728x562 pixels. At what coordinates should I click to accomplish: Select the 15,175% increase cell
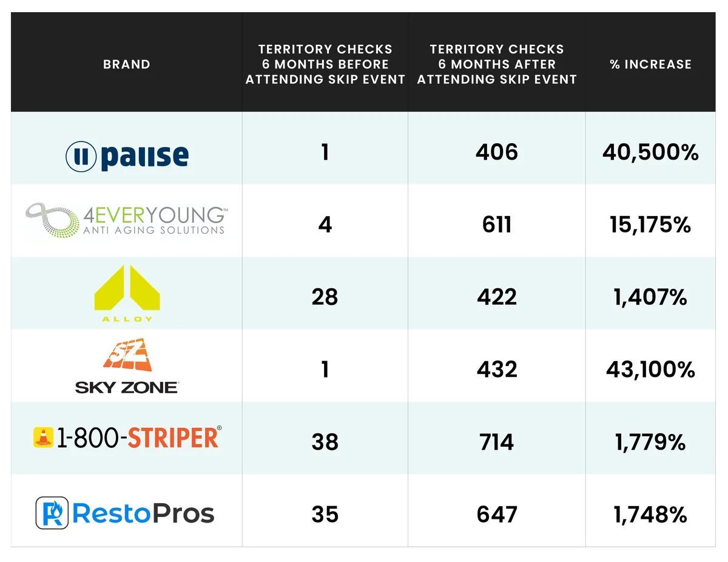(x=650, y=225)
